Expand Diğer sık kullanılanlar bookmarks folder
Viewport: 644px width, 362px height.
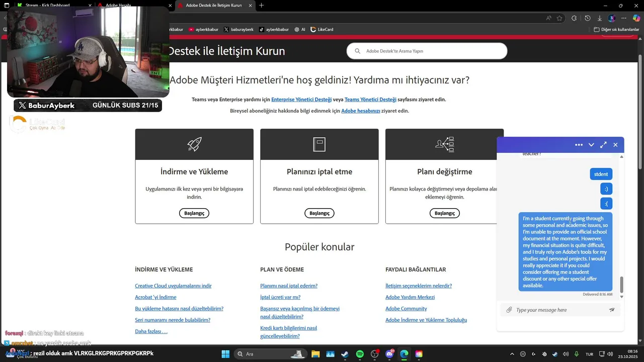[616, 29]
